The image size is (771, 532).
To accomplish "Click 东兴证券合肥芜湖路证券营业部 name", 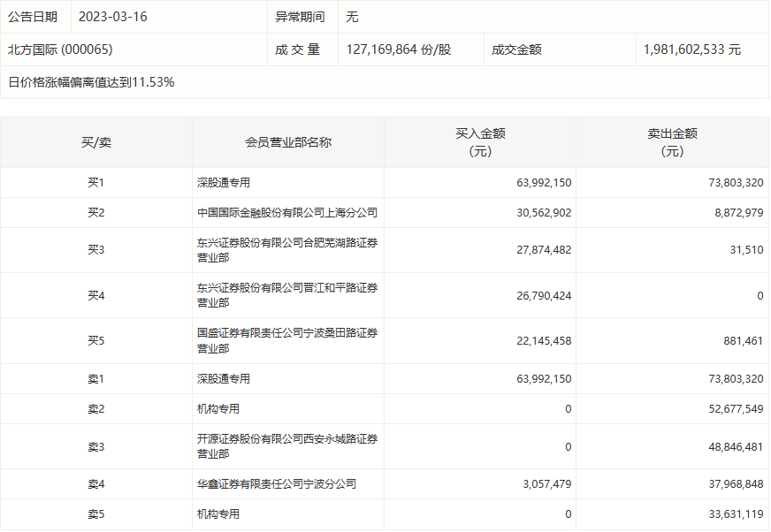I will [287, 250].
